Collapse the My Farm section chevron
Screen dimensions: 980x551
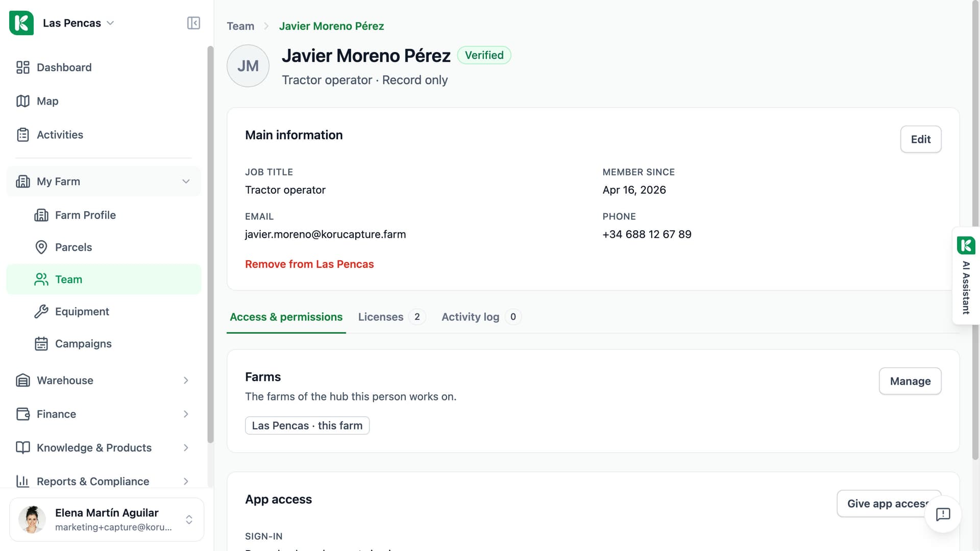pyautogui.click(x=186, y=182)
